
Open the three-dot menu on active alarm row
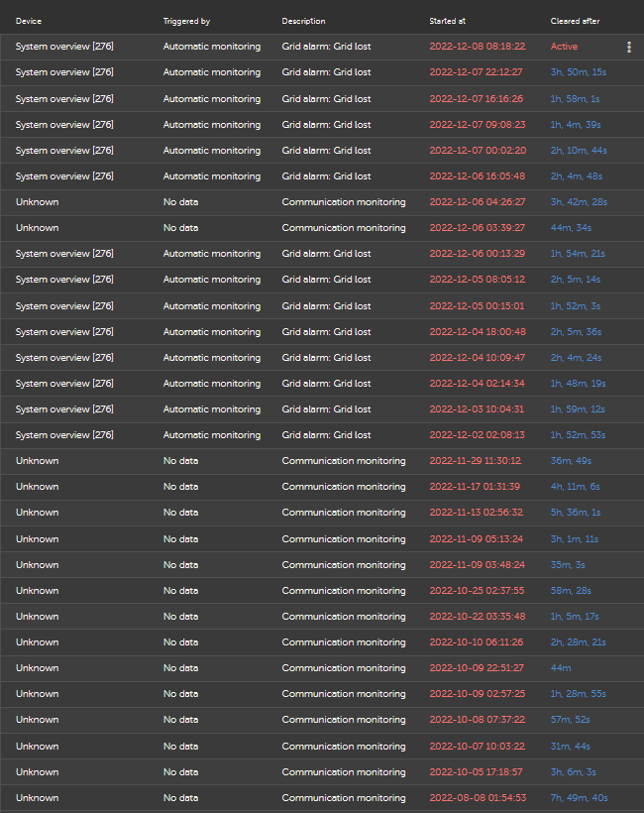[x=629, y=47]
